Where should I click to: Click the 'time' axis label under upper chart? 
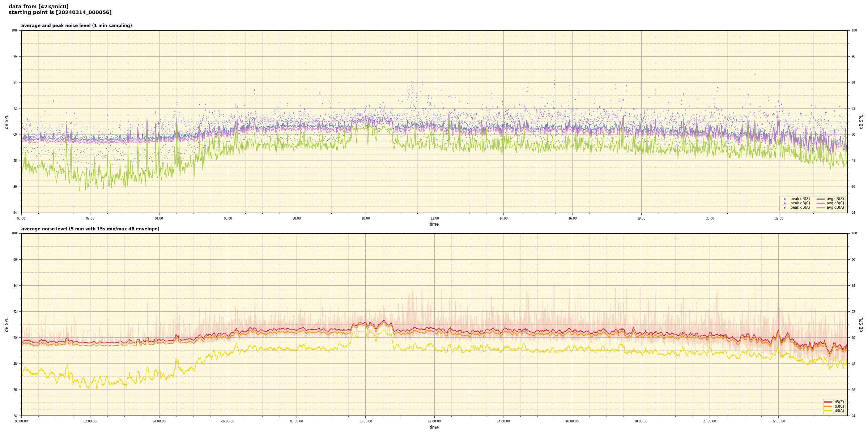(x=434, y=224)
